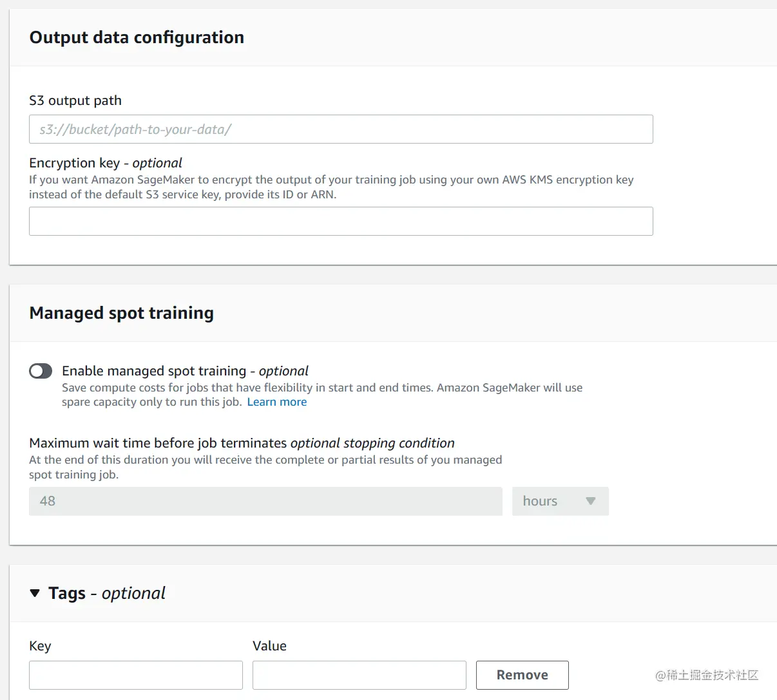This screenshot has width=777, height=700.
Task: Select the tag Key input field
Action: [x=136, y=675]
